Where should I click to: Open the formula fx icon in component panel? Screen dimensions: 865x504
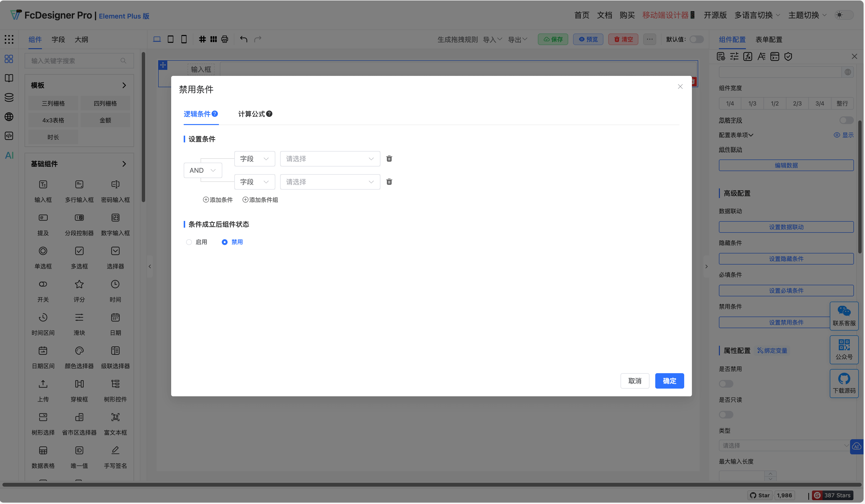point(748,56)
